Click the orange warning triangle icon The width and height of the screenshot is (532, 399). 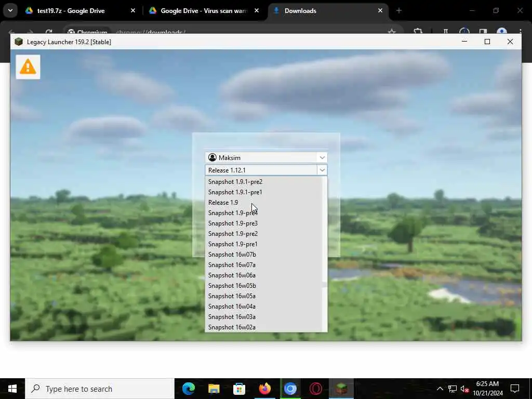point(28,67)
